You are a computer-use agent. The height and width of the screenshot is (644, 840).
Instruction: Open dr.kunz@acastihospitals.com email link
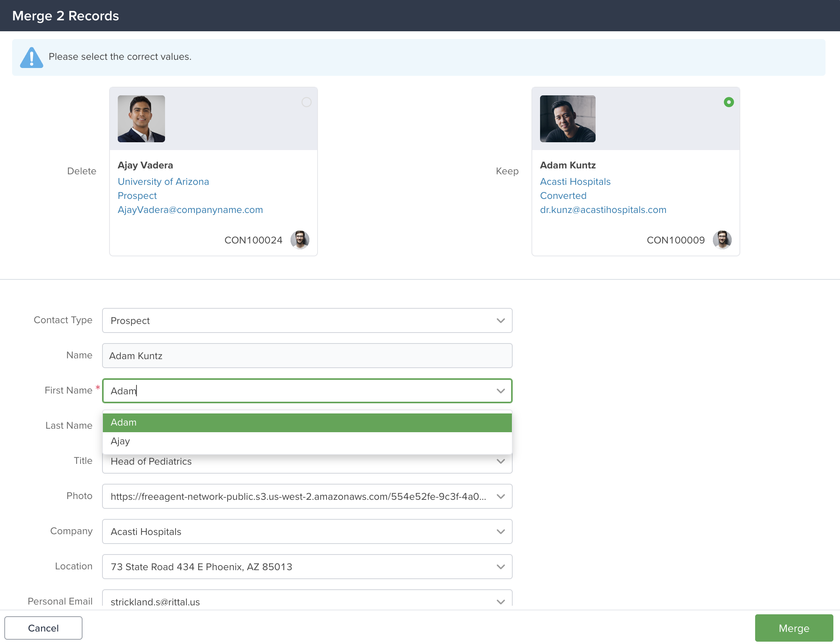(x=603, y=210)
